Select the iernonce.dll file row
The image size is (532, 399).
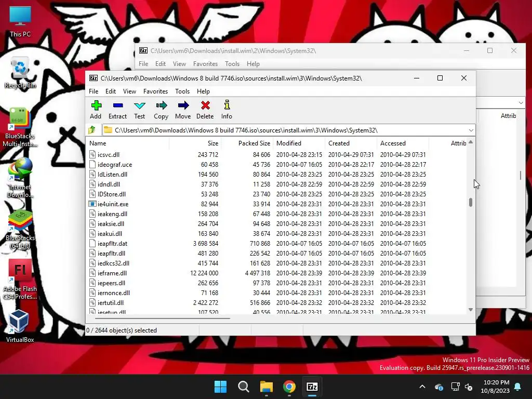point(277,293)
